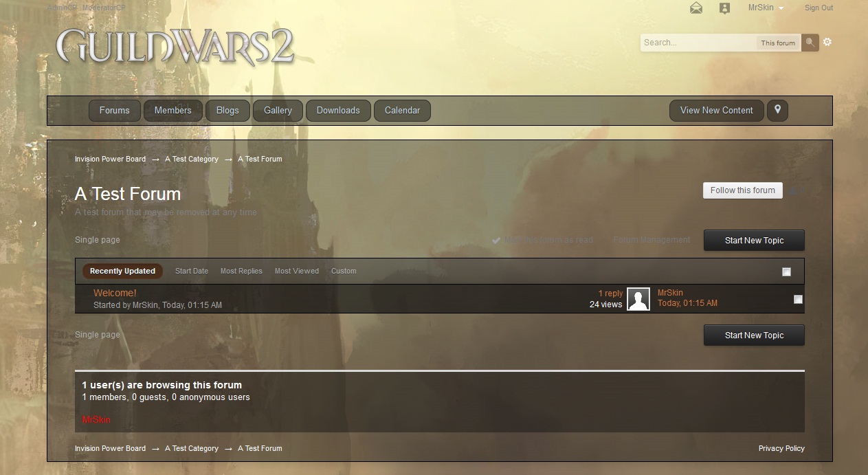
Task: Tick the select-all topics checkbox in header
Action: [787, 272]
